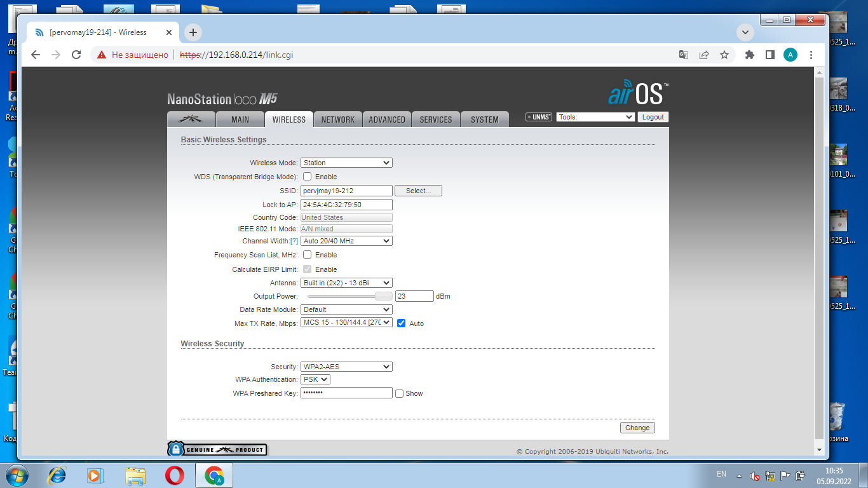The width and height of the screenshot is (868, 488).
Task: Click the Logout button
Action: (x=653, y=117)
